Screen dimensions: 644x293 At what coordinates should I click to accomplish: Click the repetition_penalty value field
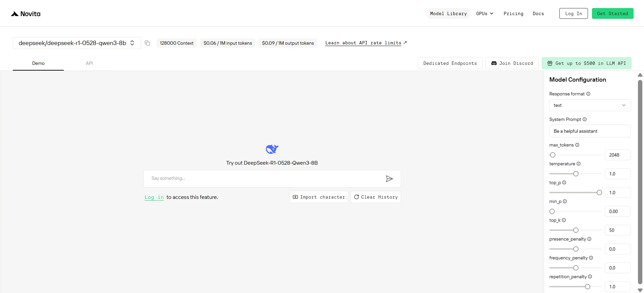click(x=617, y=287)
